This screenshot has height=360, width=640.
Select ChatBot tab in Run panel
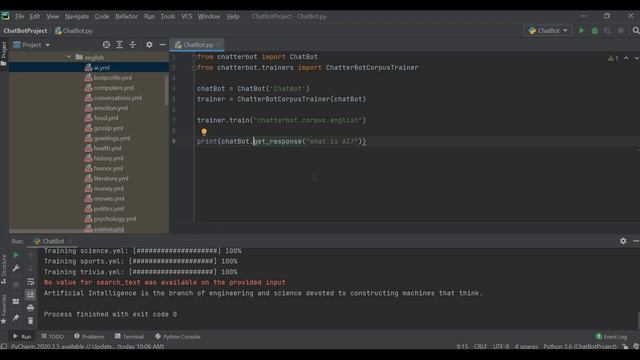pos(52,241)
